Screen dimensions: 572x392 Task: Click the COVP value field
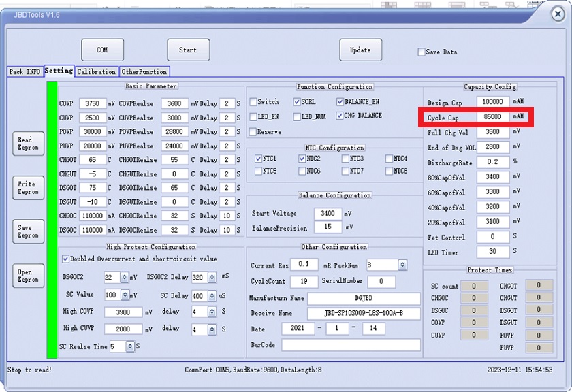click(93, 104)
